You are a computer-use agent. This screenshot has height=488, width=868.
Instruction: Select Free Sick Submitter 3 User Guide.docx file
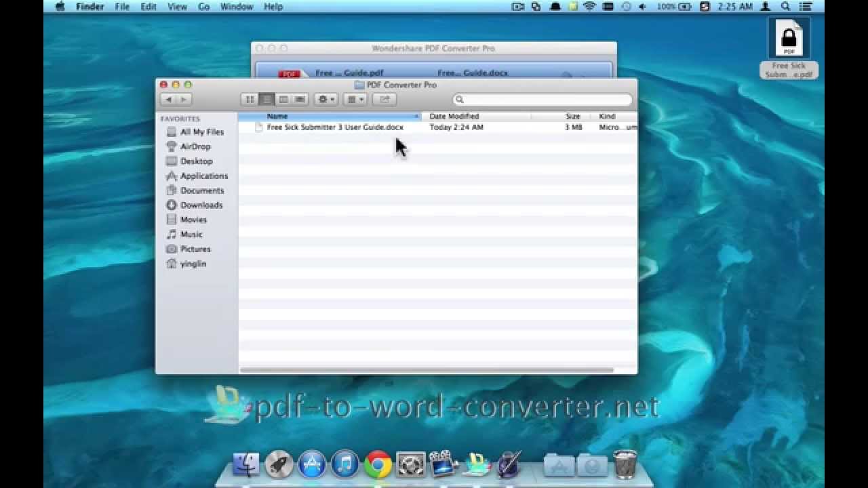click(335, 127)
